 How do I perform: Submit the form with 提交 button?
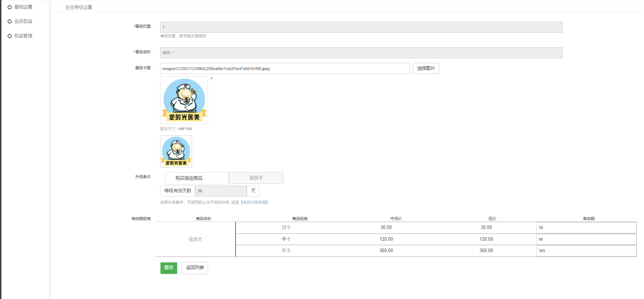[x=169, y=268]
